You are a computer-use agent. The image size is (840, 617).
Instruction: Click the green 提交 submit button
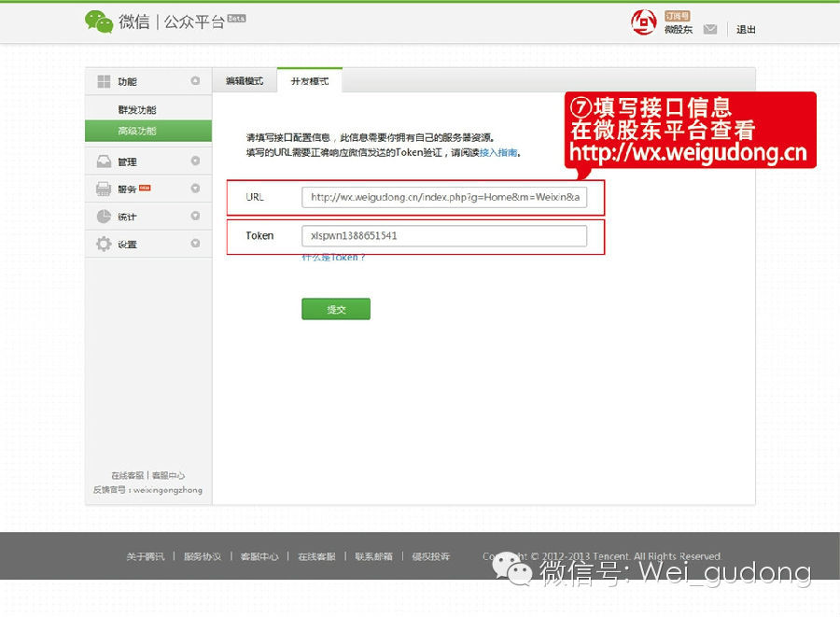click(336, 309)
